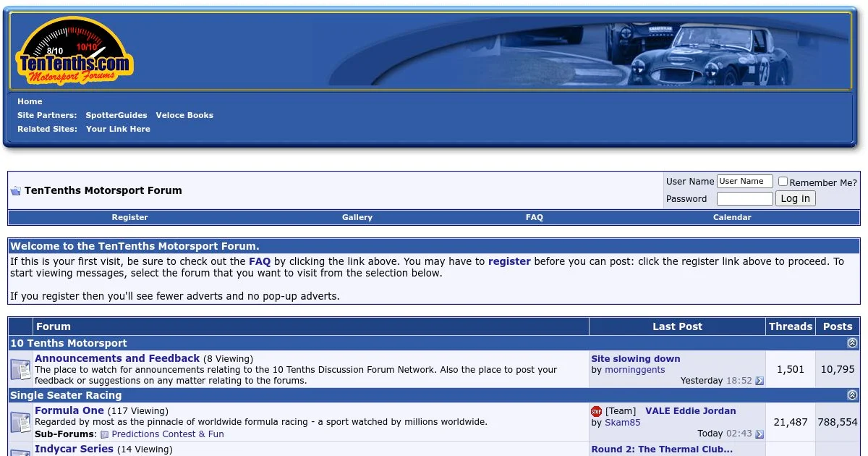
Task: Open the Predictions Contest & Fun sub-forum
Action: 168,434
